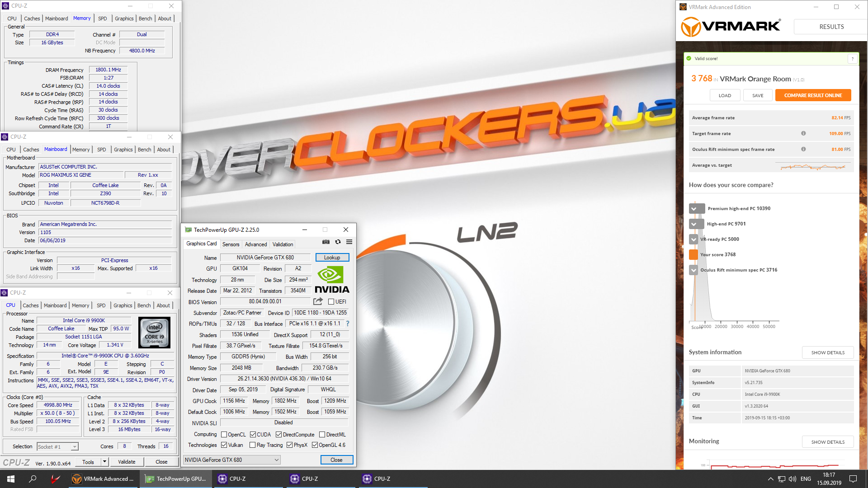868x488 pixels.
Task: Open the CPU-Z Tools dropdown arrow
Action: tap(104, 462)
